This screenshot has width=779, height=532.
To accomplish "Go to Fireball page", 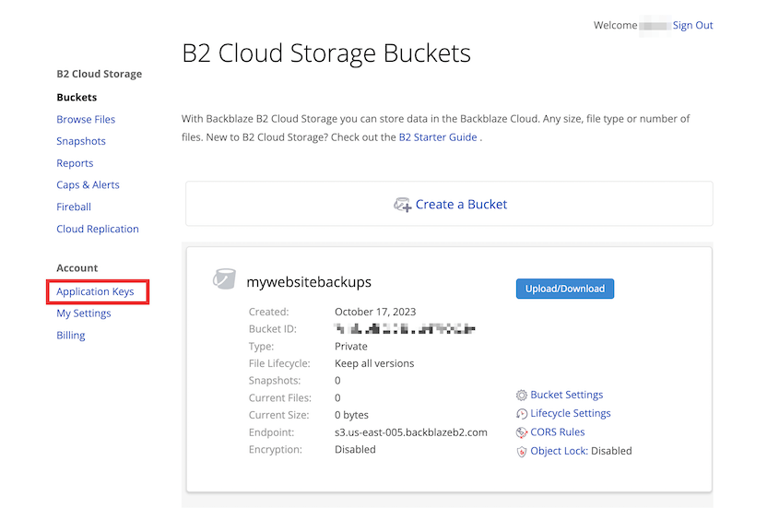I will pos(74,207).
